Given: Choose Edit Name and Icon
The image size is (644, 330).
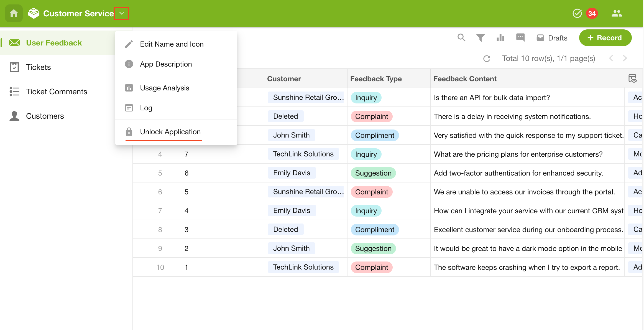Looking at the screenshot, I should 172,44.
